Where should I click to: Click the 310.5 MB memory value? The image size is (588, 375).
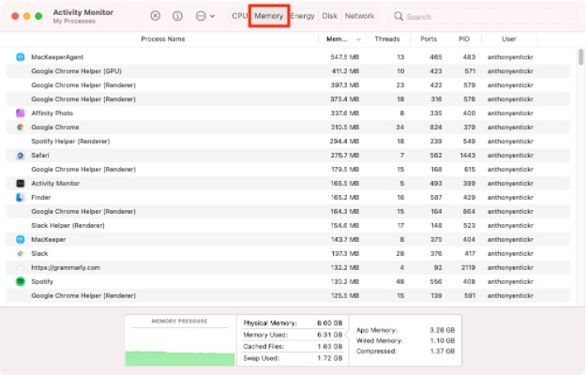(344, 127)
